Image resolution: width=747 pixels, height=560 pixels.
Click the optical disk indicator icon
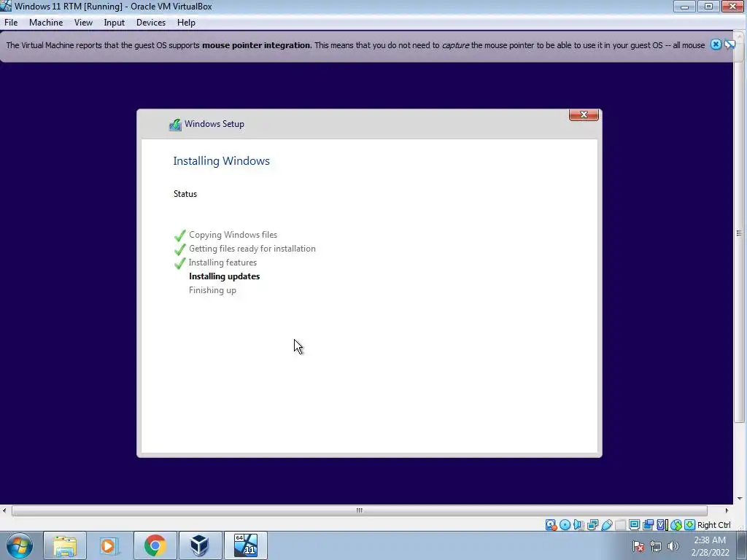[565, 525]
